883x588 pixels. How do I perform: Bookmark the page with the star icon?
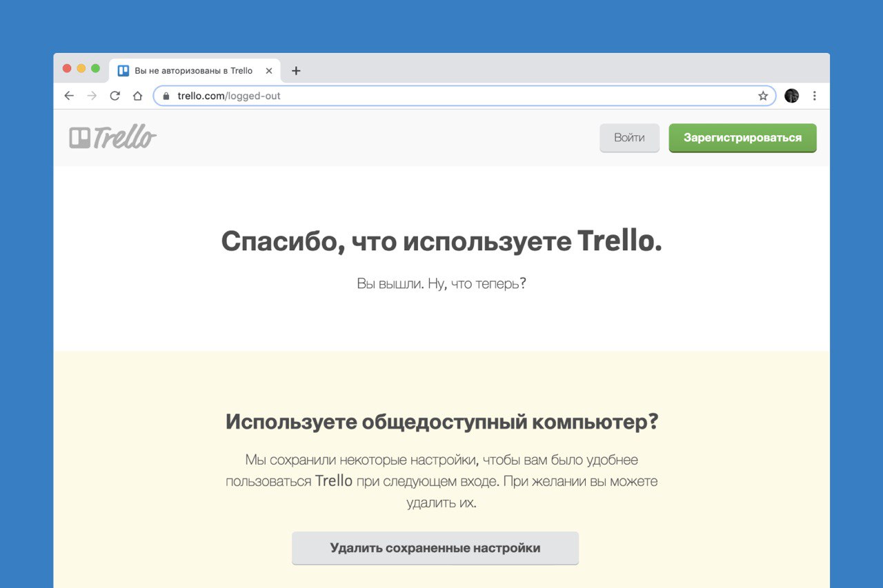763,96
